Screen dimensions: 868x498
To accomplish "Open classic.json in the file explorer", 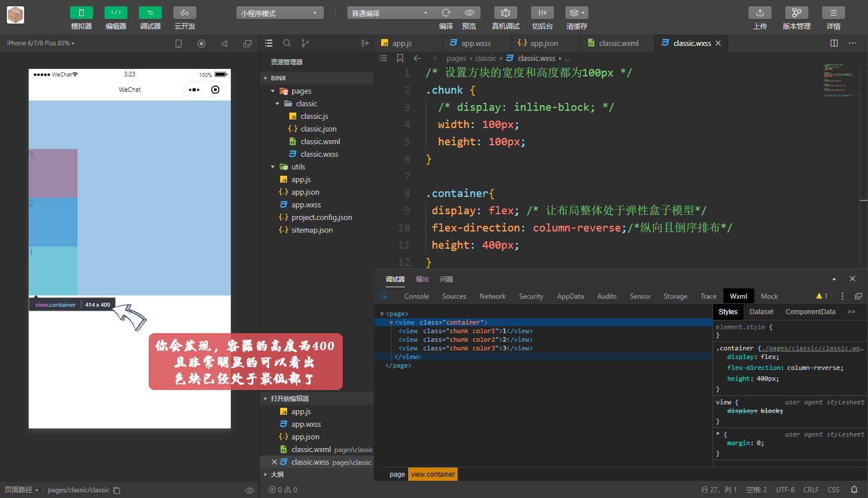I will click(x=318, y=129).
